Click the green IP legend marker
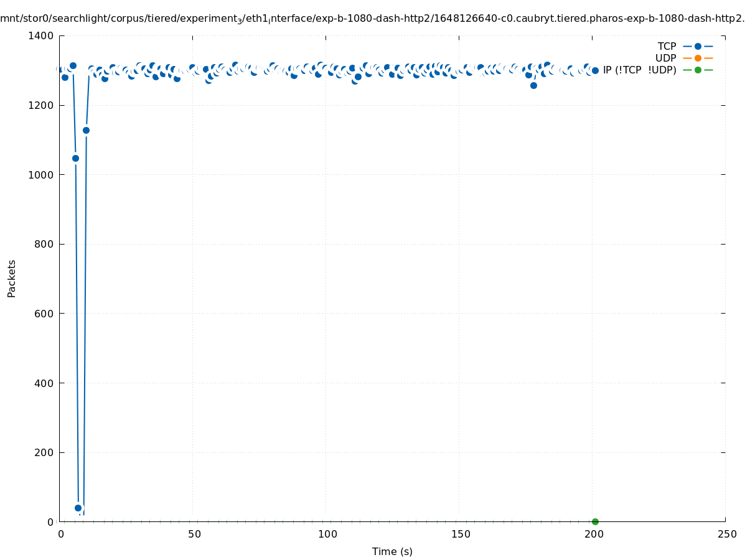745x560 pixels. pyautogui.click(x=698, y=70)
